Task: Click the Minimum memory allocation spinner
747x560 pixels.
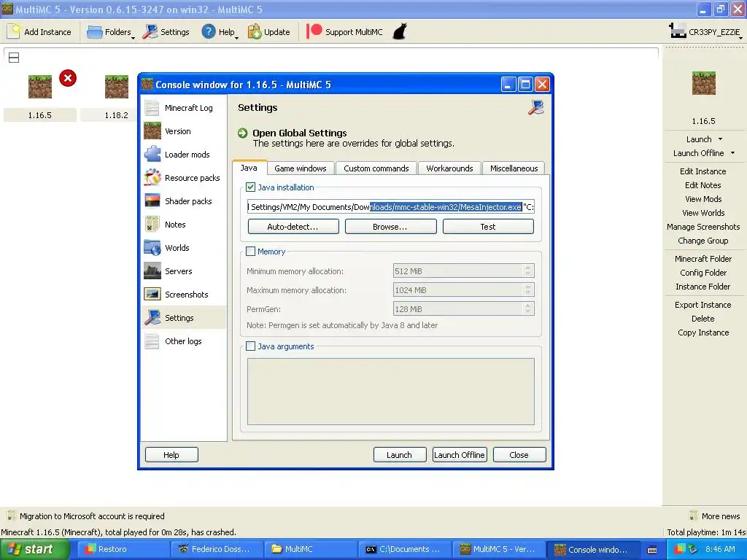Action: pos(527,271)
